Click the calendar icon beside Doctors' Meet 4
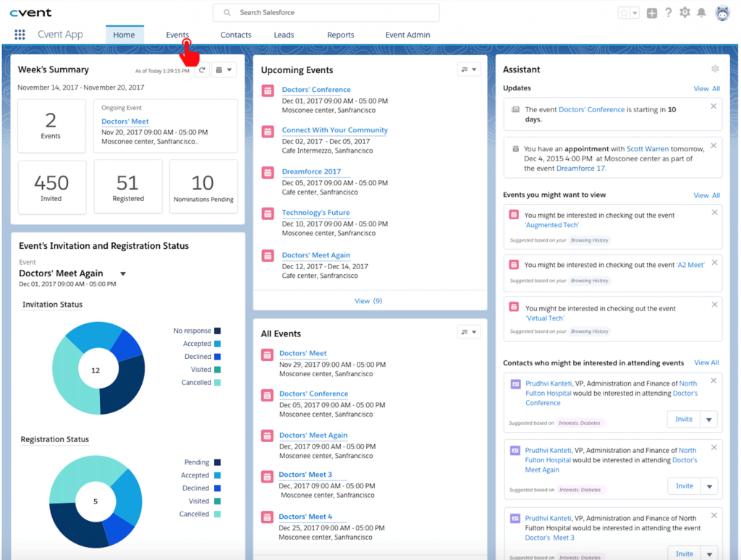This screenshot has height=560, width=741. pos(267,517)
